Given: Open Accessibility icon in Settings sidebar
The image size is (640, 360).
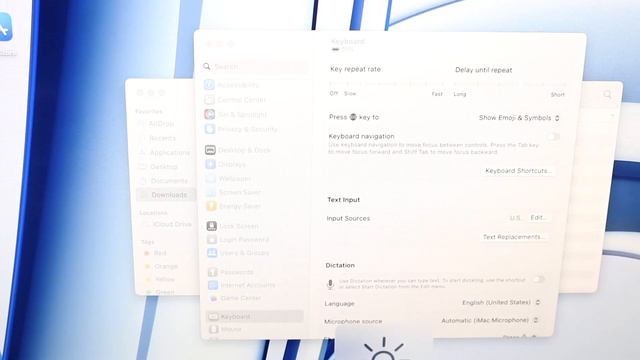Looking at the screenshot, I should tap(209, 84).
